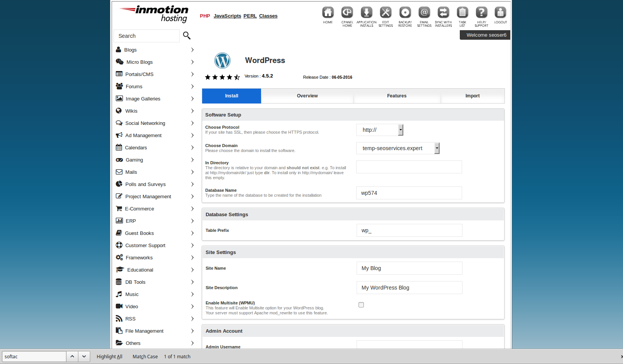Click the Logout icon
The width and height of the screenshot is (623, 364).
pos(500,13)
